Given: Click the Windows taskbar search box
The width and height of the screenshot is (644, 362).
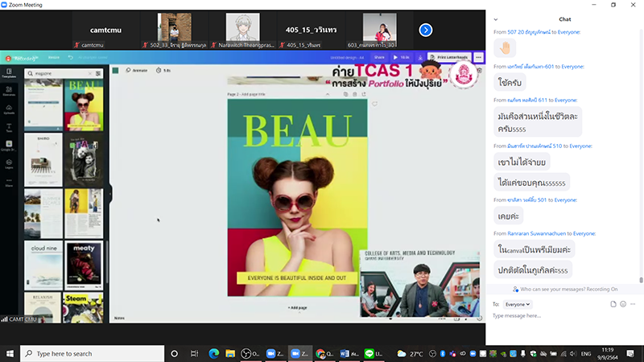Looking at the screenshot, I should [92, 353].
